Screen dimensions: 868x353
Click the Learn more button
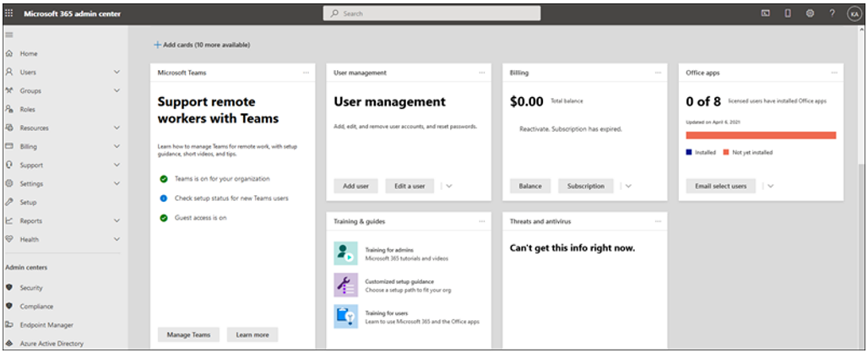(x=252, y=334)
